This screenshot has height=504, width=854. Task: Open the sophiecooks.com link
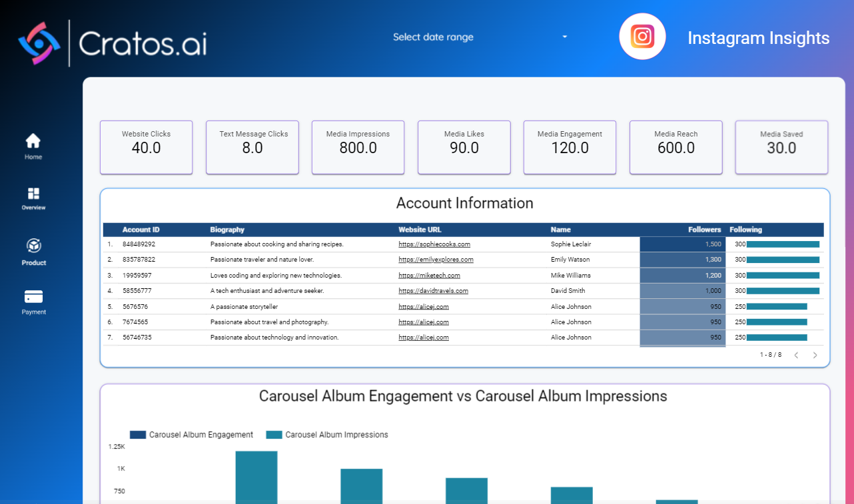point(434,244)
